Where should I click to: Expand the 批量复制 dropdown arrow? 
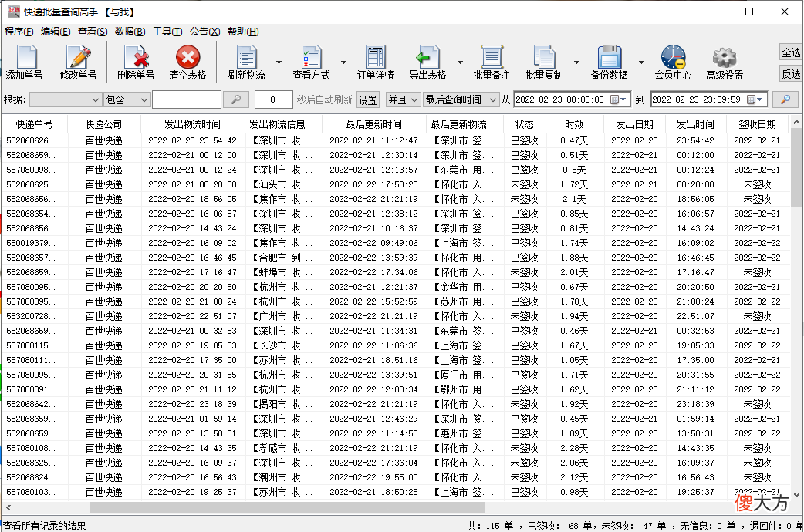pos(576,62)
